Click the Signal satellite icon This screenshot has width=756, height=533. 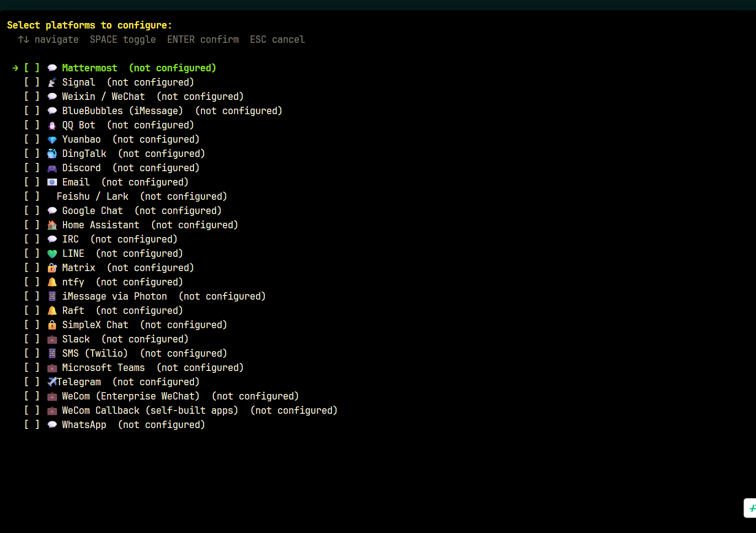point(52,82)
